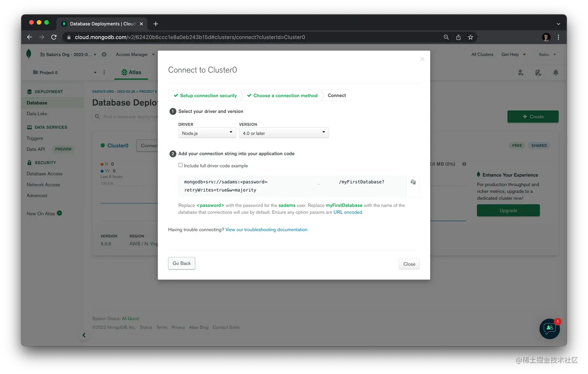Image resolution: width=588 pixels, height=374 pixels.
Task: Open the notification bell alerts
Action: point(555,72)
